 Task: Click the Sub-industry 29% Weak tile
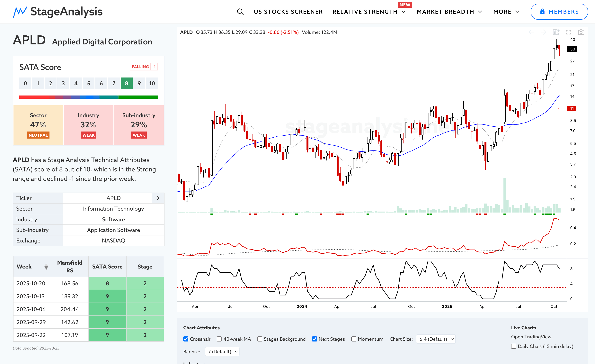tap(139, 125)
